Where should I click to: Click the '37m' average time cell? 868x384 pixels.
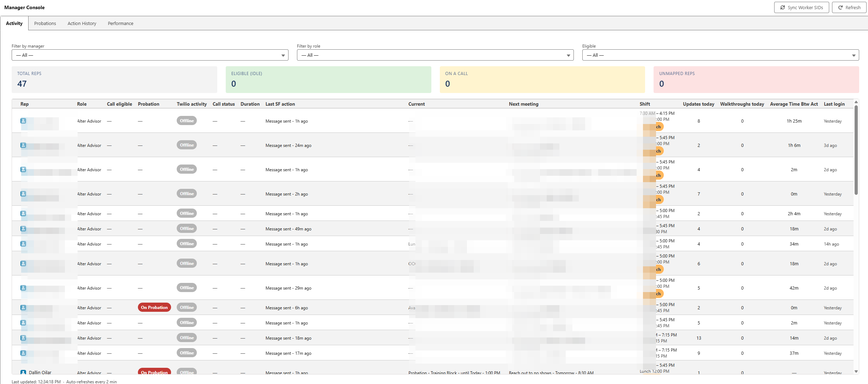click(794, 353)
